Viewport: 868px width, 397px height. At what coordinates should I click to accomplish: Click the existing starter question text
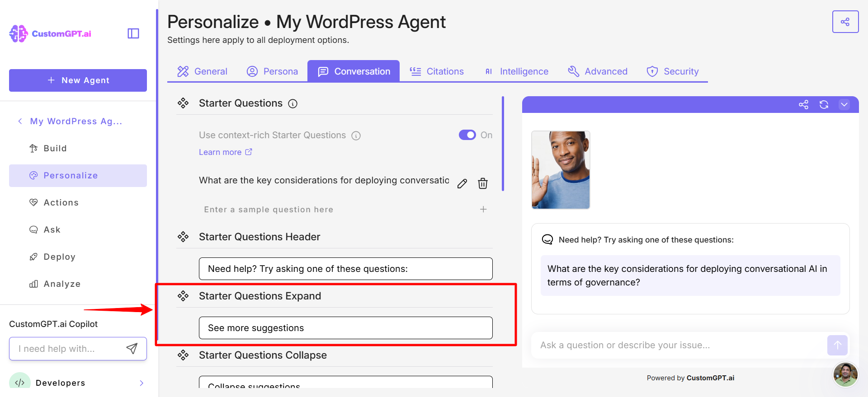coord(324,180)
